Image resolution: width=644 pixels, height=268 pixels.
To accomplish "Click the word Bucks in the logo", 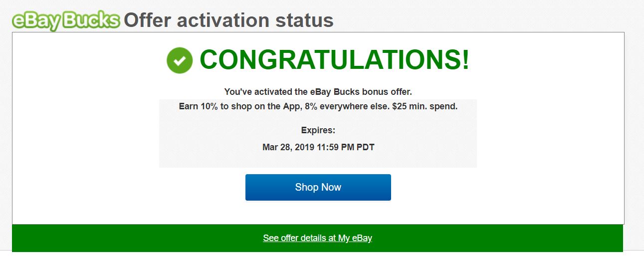I will pos(92,20).
